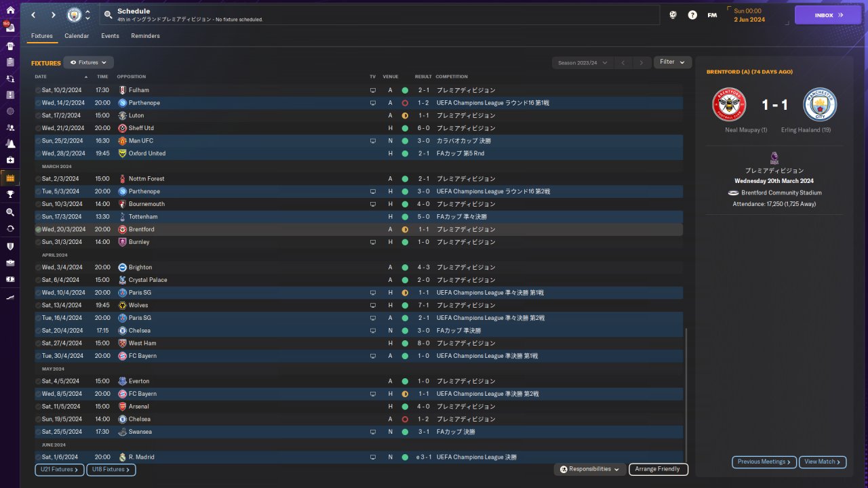This screenshot has width=868, height=488.
Task: Toggle the check circle on Brighton fixture row
Action: [38, 268]
